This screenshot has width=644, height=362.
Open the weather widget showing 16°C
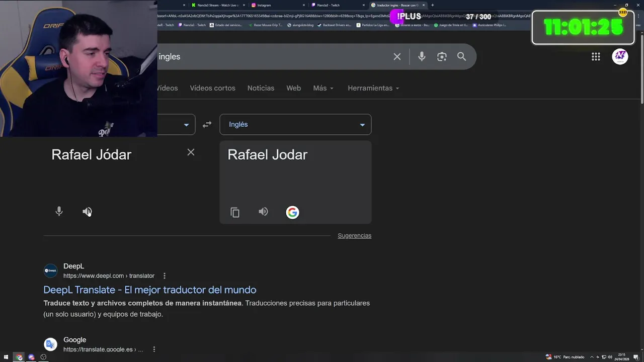point(565,357)
